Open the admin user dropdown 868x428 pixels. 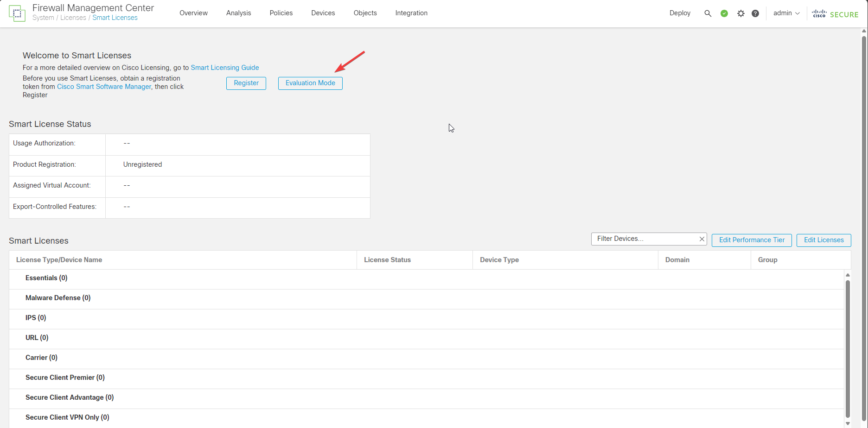point(786,13)
